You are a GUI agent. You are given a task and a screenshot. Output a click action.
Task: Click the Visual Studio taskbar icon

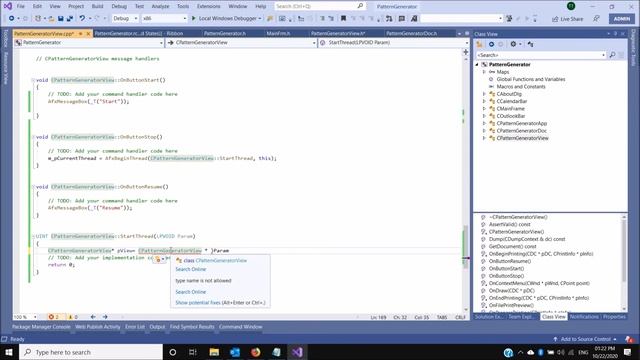point(297,352)
